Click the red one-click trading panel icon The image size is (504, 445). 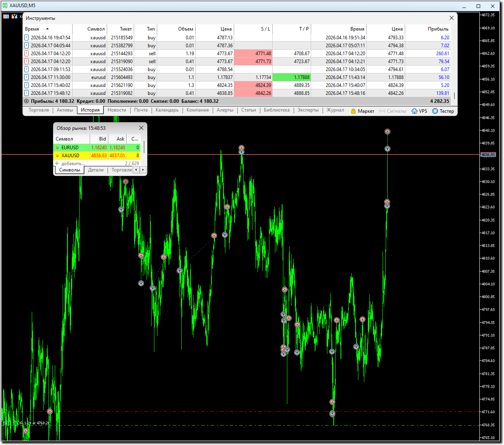6,16
